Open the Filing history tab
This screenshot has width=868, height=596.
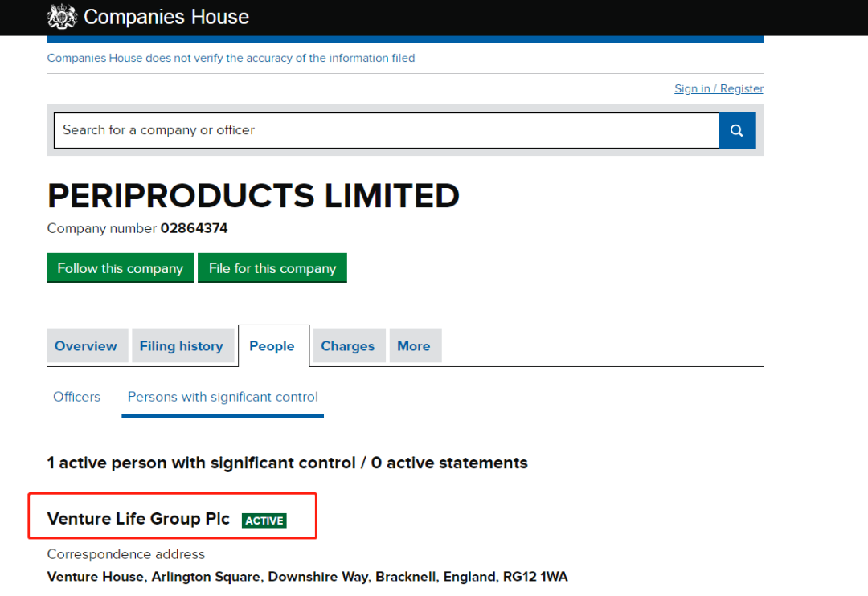click(181, 346)
